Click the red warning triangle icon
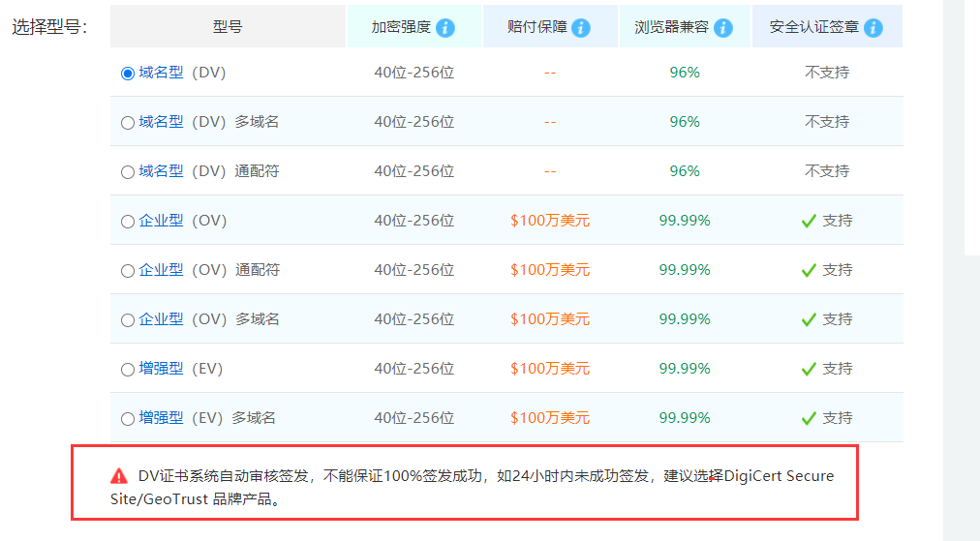Viewport: 980px width, 541px height. pos(119,475)
